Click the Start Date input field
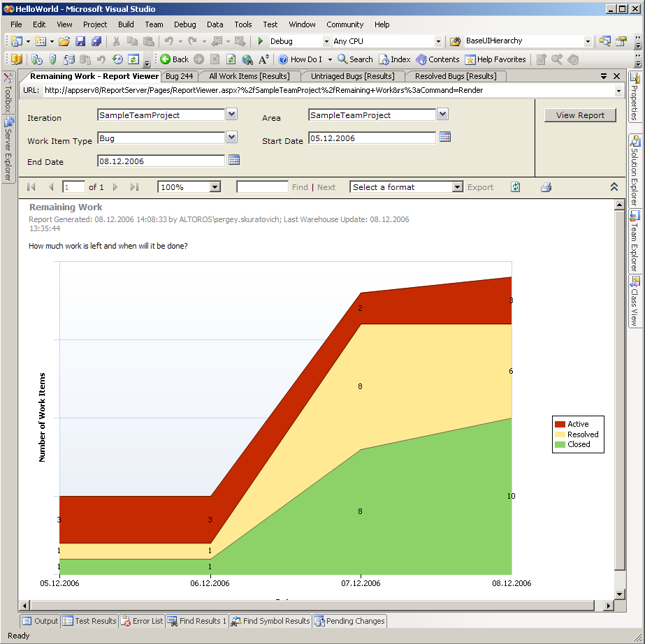Screen dimensions: 645x644 point(372,138)
